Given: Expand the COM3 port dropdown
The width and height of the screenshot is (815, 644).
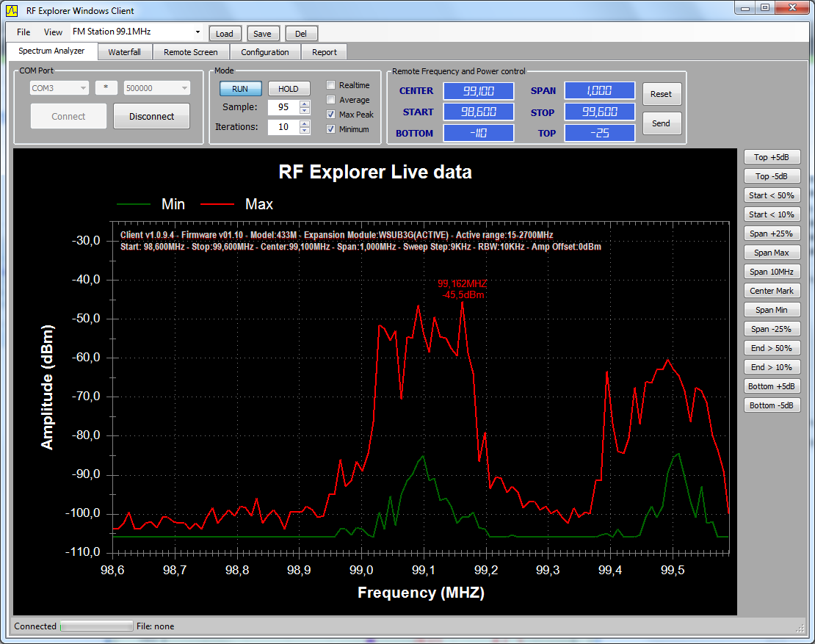Looking at the screenshot, I should [x=83, y=88].
